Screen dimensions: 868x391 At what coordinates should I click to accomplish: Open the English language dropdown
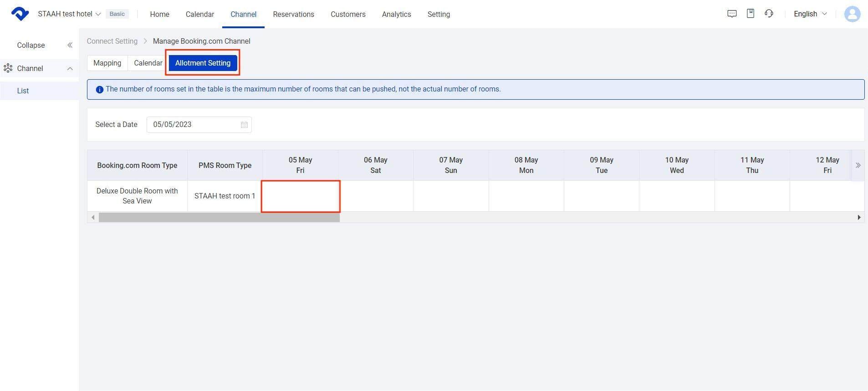810,14
